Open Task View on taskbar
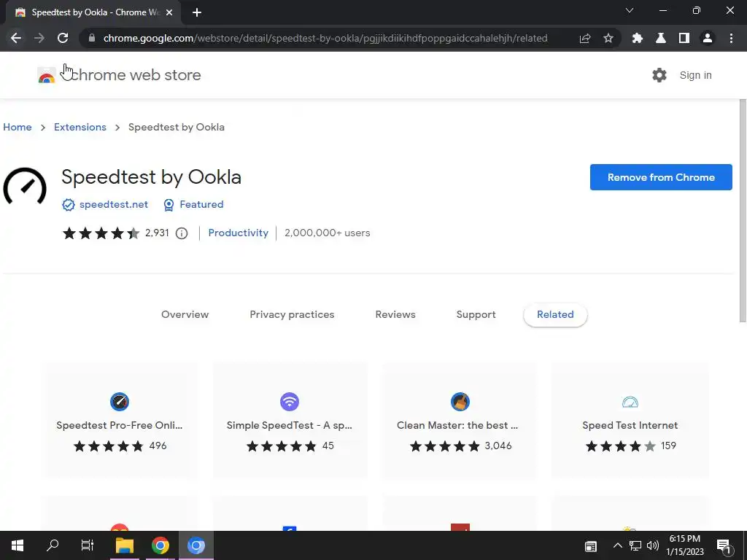The height and width of the screenshot is (560, 747). click(88, 545)
